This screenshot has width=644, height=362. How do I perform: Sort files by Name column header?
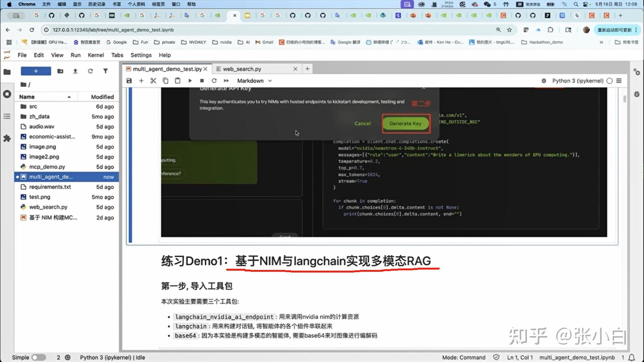click(x=46, y=97)
